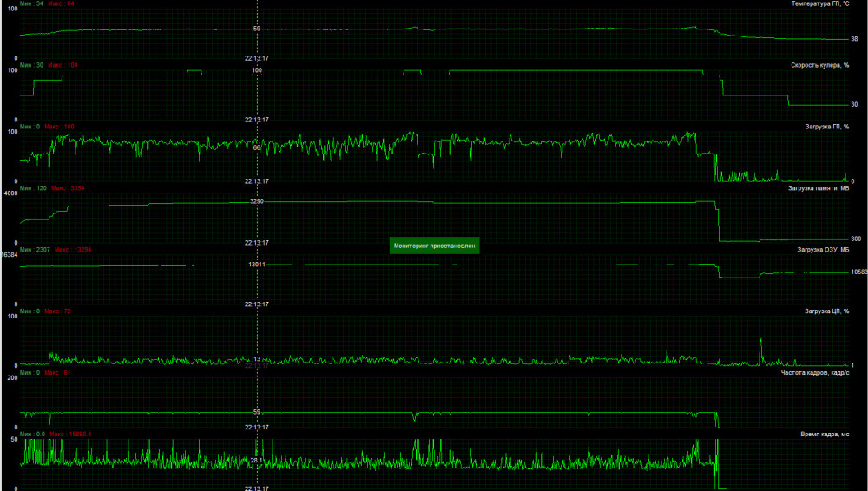Image resolution: width=868 pixels, height=491 pixels.
Task: Select 'Загрузка ОЗУ, МБ' graph title
Action: (x=823, y=250)
